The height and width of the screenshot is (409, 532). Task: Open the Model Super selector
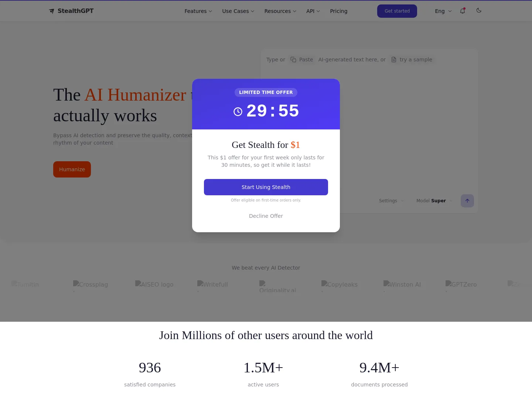pyautogui.click(x=434, y=201)
